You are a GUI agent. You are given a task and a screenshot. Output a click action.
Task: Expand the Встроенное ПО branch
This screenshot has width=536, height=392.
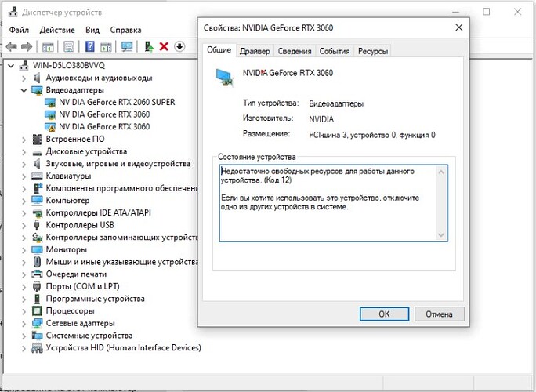(x=24, y=140)
